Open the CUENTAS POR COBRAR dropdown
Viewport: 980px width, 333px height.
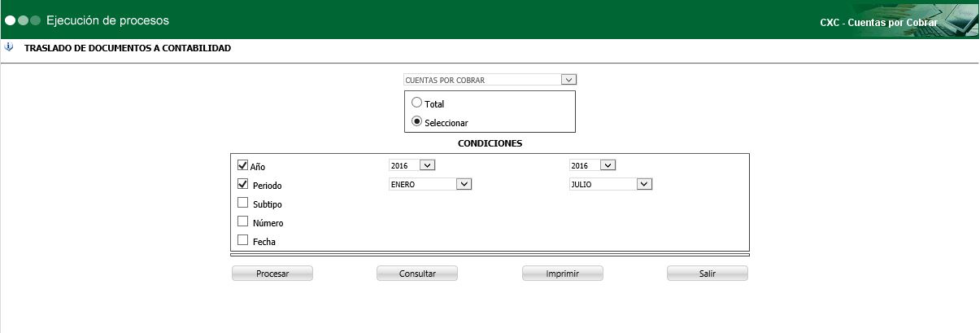point(490,80)
